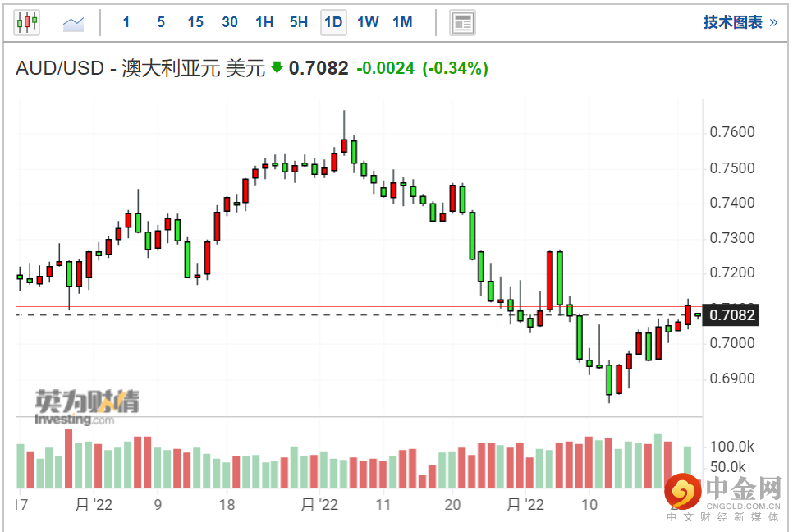The width and height of the screenshot is (793, 532).
Task: Click the CNGOLD 中金网 logo
Action: coord(722,498)
